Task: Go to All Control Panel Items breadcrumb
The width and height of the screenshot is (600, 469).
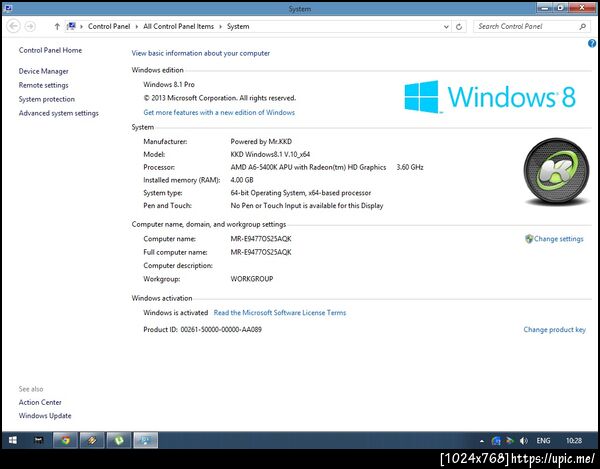Action: (x=178, y=26)
